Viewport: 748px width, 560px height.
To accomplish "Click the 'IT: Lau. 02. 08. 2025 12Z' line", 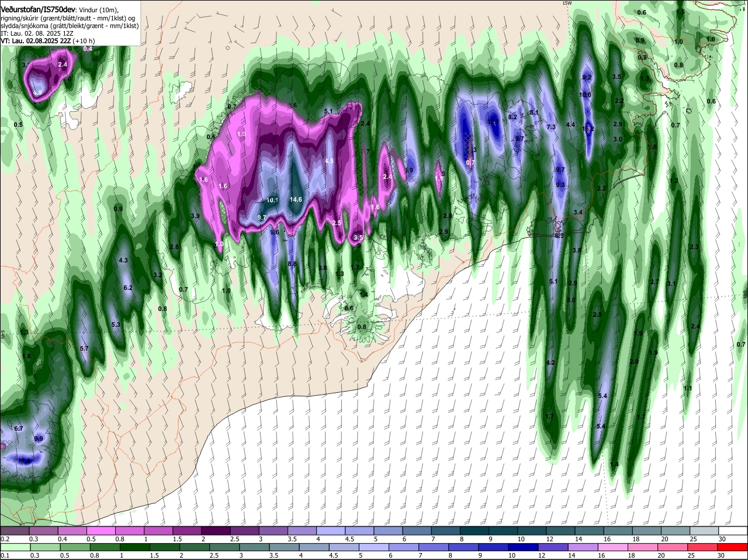I will pyautogui.click(x=36, y=33).
